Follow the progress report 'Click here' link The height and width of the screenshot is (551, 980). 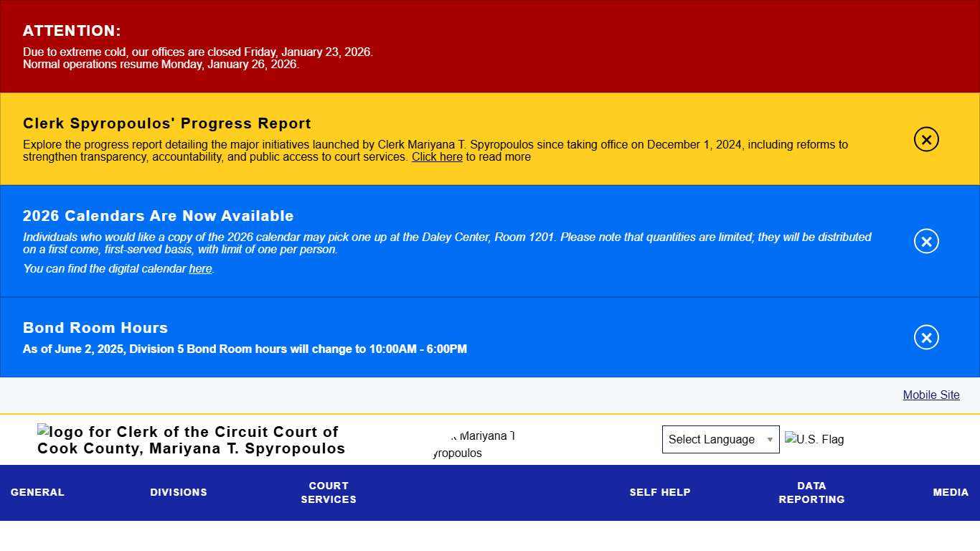(437, 156)
